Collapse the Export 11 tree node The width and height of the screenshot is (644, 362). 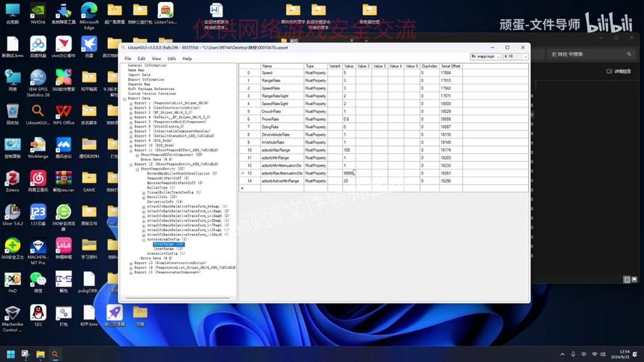(x=131, y=150)
